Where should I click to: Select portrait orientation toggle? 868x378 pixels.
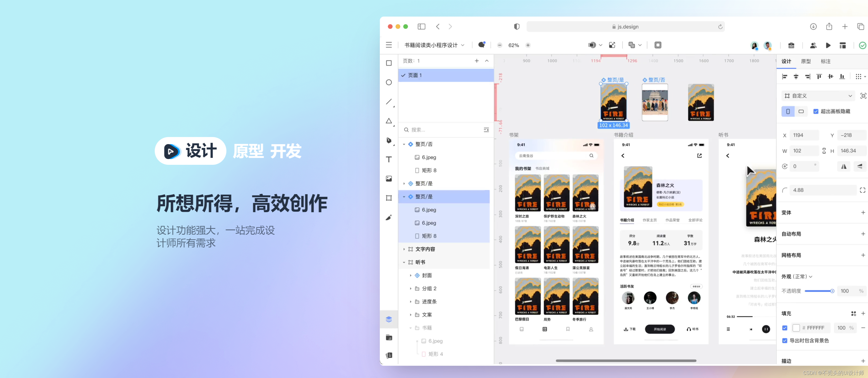(x=788, y=111)
